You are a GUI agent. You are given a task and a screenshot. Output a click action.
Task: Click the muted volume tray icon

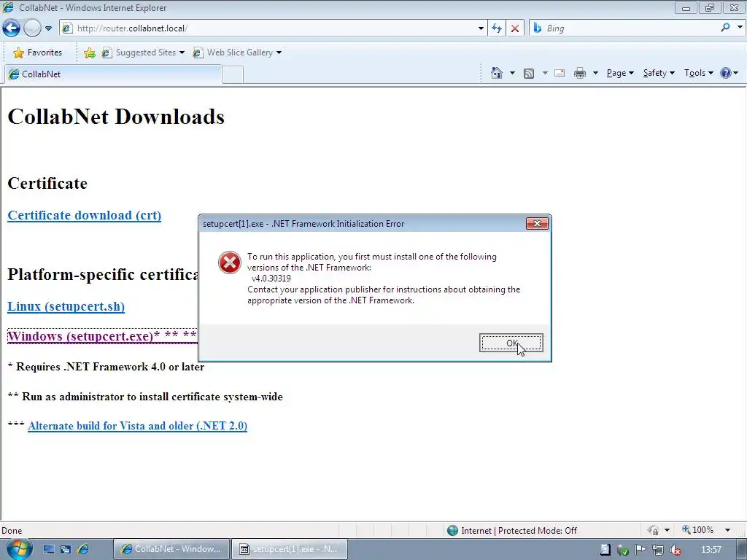pyautogui.click(x=675, y=550)
